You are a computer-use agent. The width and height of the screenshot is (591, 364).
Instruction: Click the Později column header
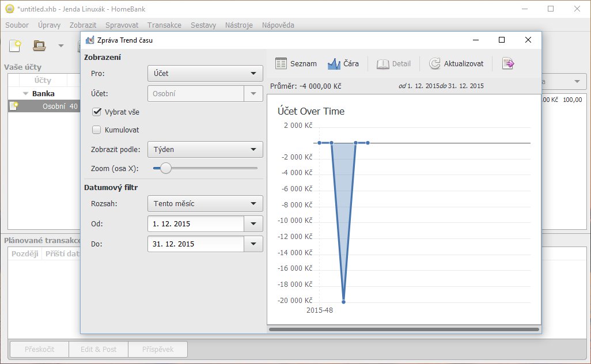25,253
